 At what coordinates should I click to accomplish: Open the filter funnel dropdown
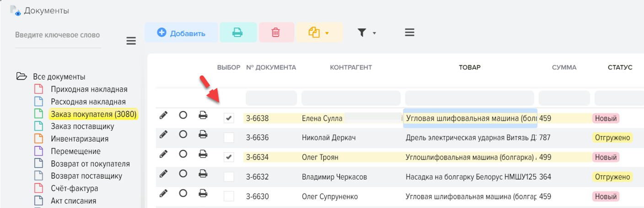pyautogui.click(x=366, y=33)
